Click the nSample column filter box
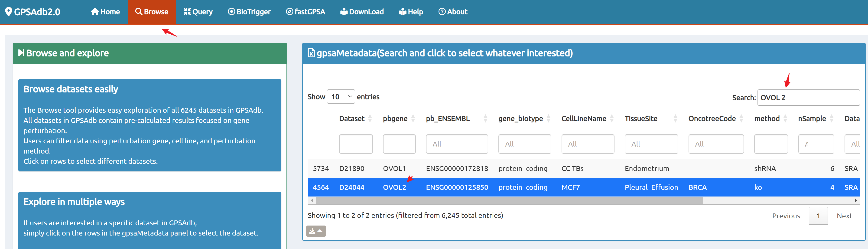 click(x=816, y=144)
